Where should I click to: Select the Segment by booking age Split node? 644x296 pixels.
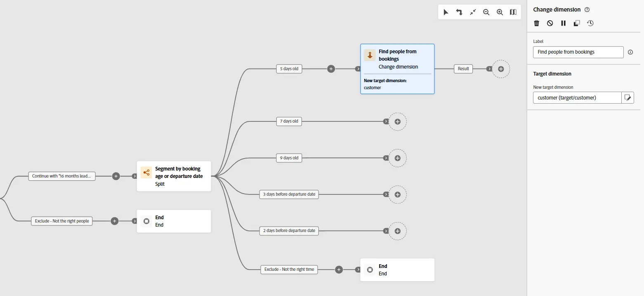pyautogui.click(x=174, y=176)
